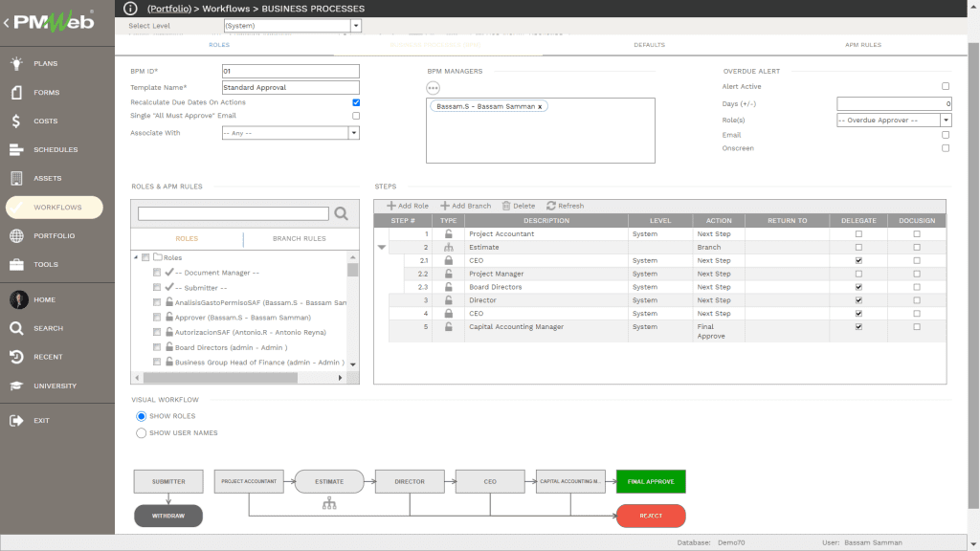The image size is (980, 551).
Task: Open the Plans lightbulb icon in sidebar
Action: pos(17,63)
